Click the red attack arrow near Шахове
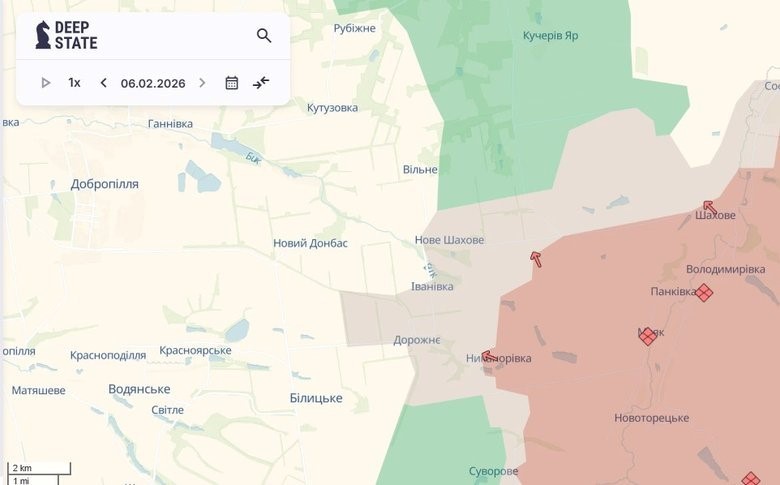 tap(709, 208)
